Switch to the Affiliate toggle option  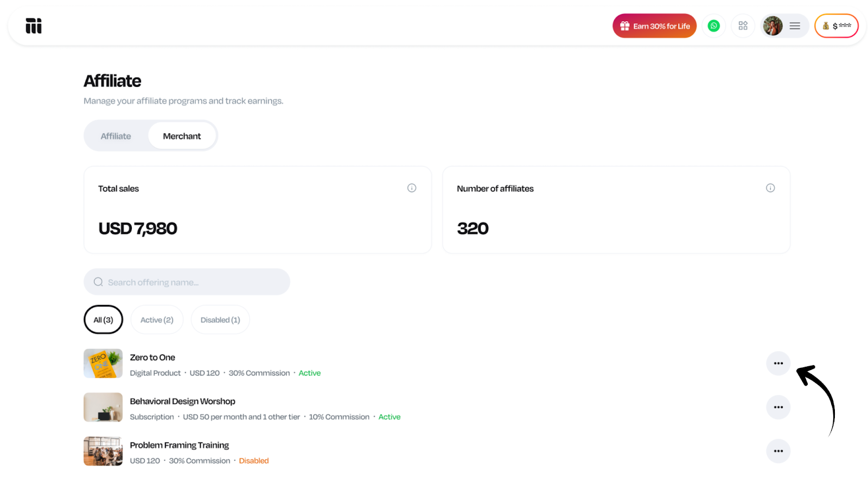tap(116, 136)
